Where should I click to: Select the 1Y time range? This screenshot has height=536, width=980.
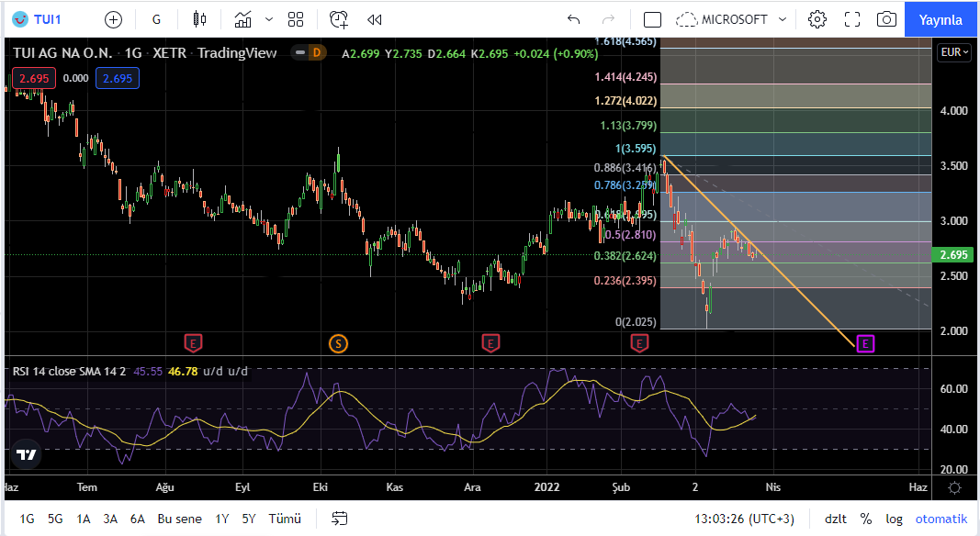[222, 519]
